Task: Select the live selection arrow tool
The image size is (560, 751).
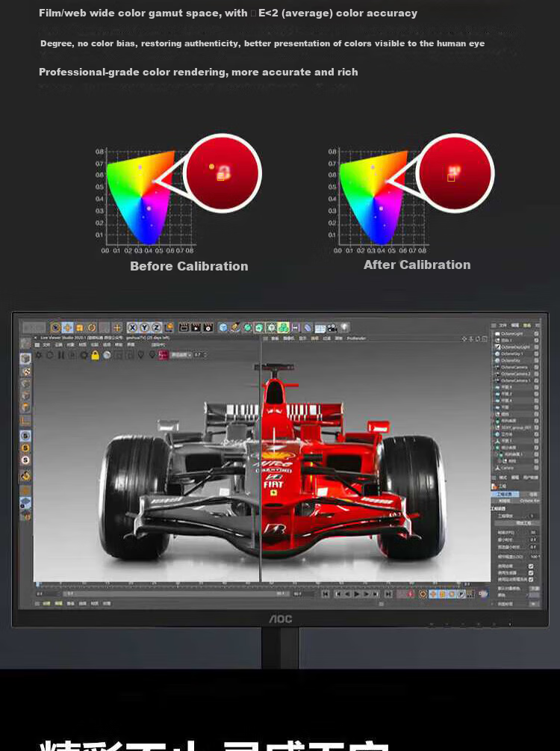Action: [56, 327]
